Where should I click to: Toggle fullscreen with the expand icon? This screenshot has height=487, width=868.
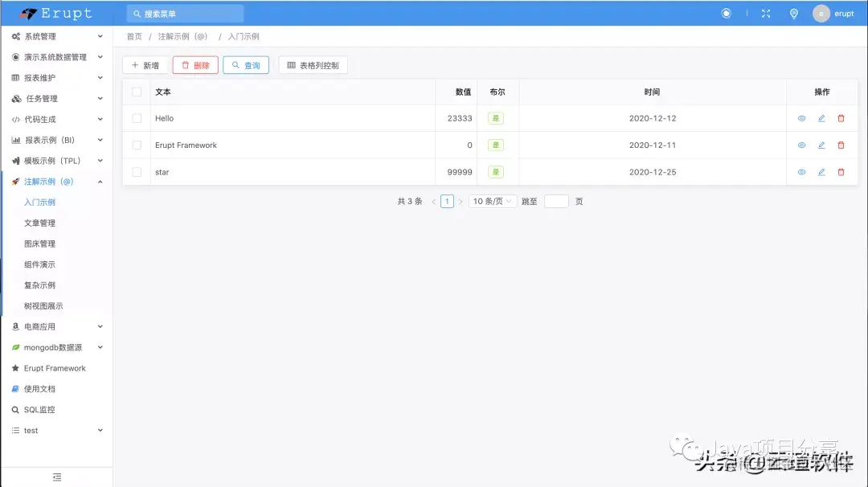(766, 14)
